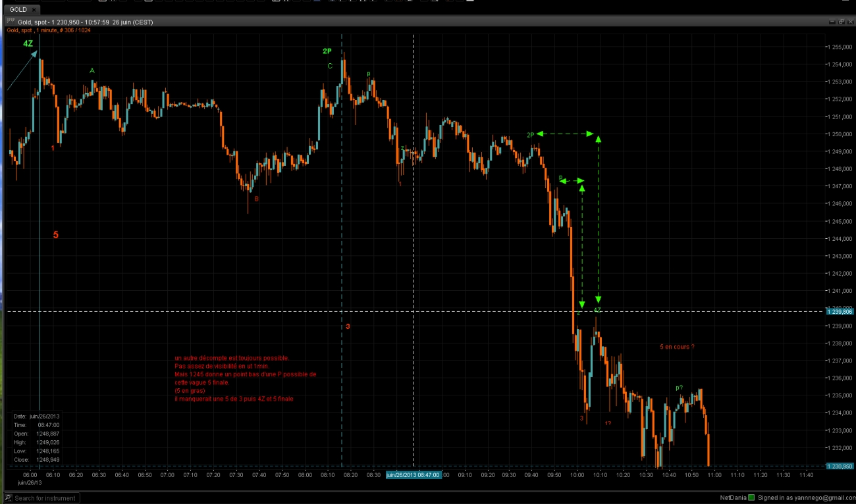Image resolution: width=856 pixels, height=504 pixels.
Task: Select the red French commentary text block
Action: pos(245,378)
